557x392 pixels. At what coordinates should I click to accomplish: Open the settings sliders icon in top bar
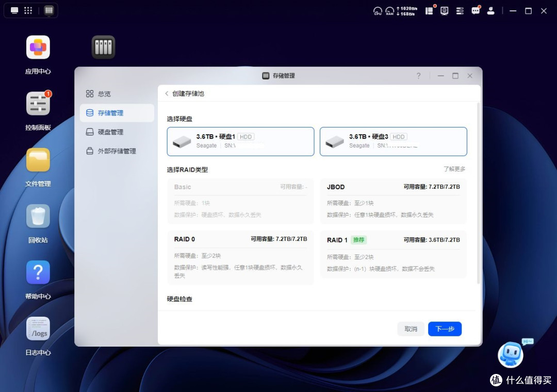460,11
